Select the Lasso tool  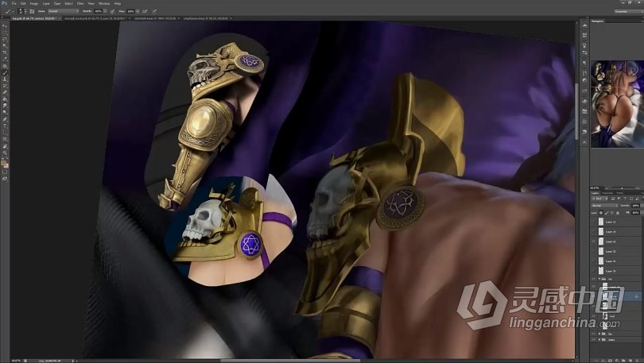[x=5, y=39]
